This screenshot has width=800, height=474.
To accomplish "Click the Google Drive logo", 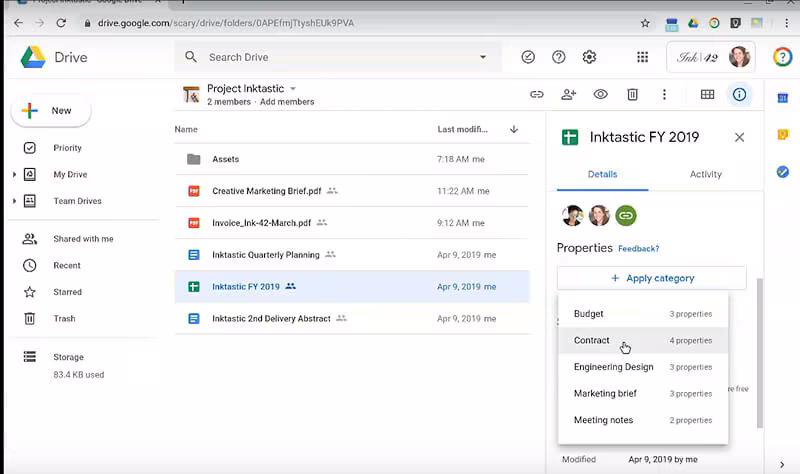I will (x=33, y=57).
